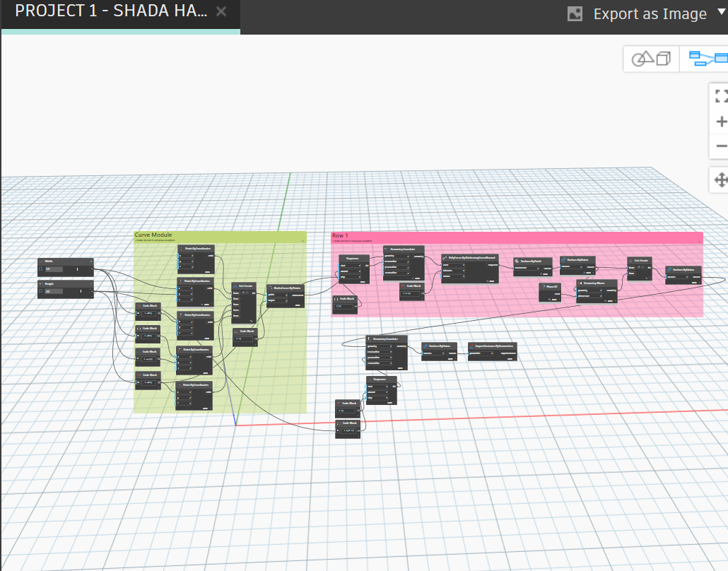Zoom out with the minus button
Screen dimensions: 728x571
(722, 146)
